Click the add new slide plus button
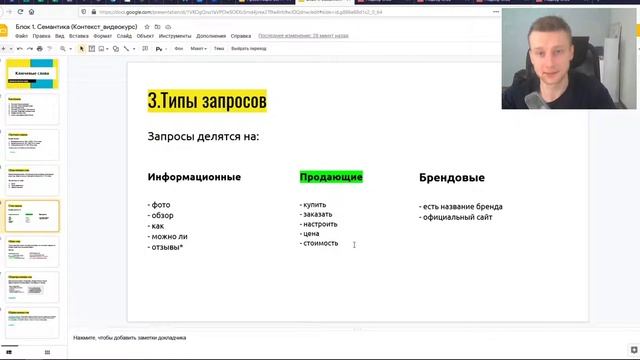The height and width of the screenshot is (360, 640). click(3, 49)
